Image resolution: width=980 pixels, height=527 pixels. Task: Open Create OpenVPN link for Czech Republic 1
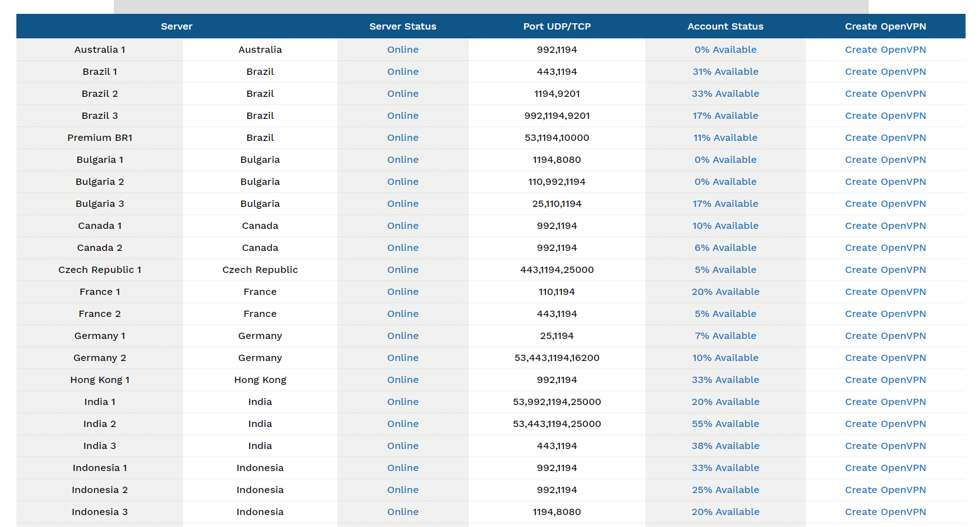click(885, 270)
